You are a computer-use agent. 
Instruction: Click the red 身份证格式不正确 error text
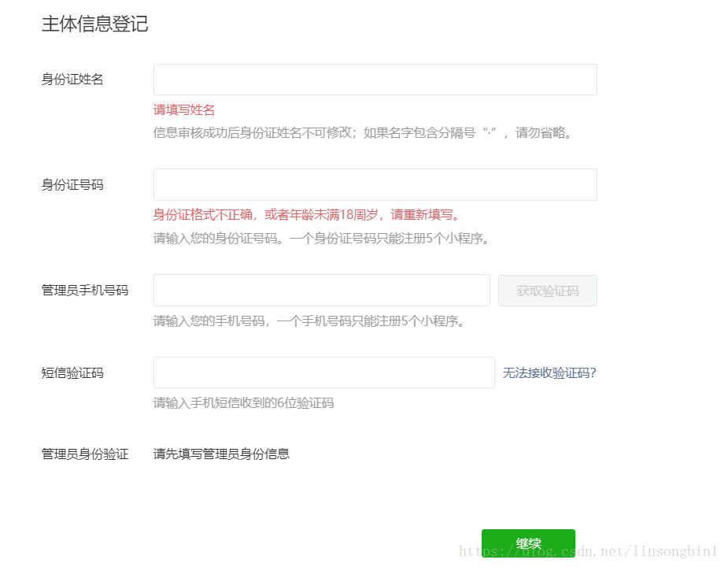point(307,215)
